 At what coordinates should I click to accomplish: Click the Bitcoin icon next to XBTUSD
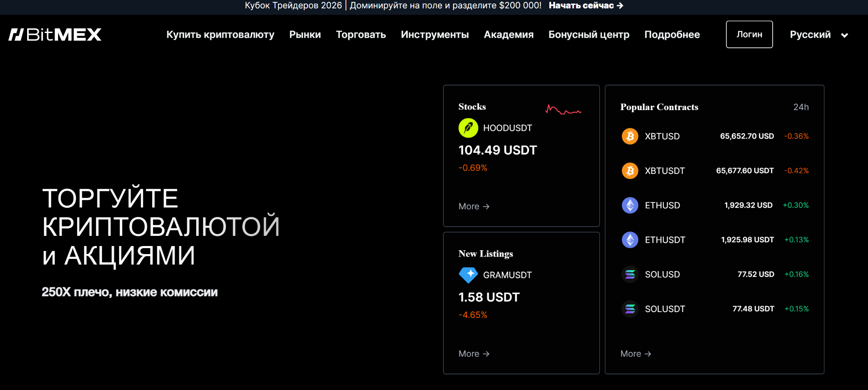[x=630, y=136]
